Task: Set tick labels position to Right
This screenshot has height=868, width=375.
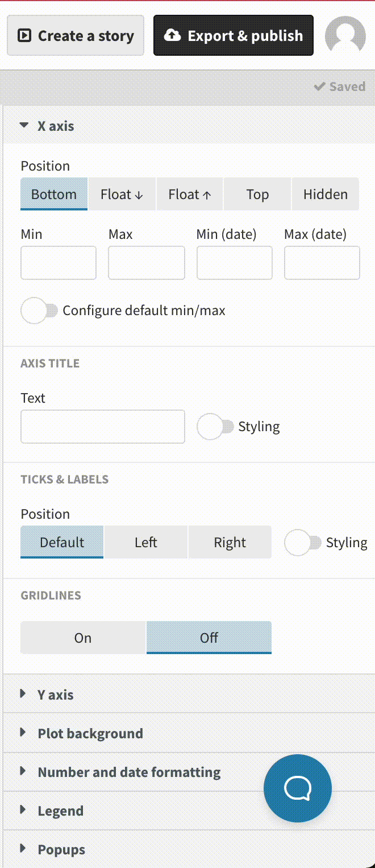Action: pyautogui.click(x=230, y=542)
